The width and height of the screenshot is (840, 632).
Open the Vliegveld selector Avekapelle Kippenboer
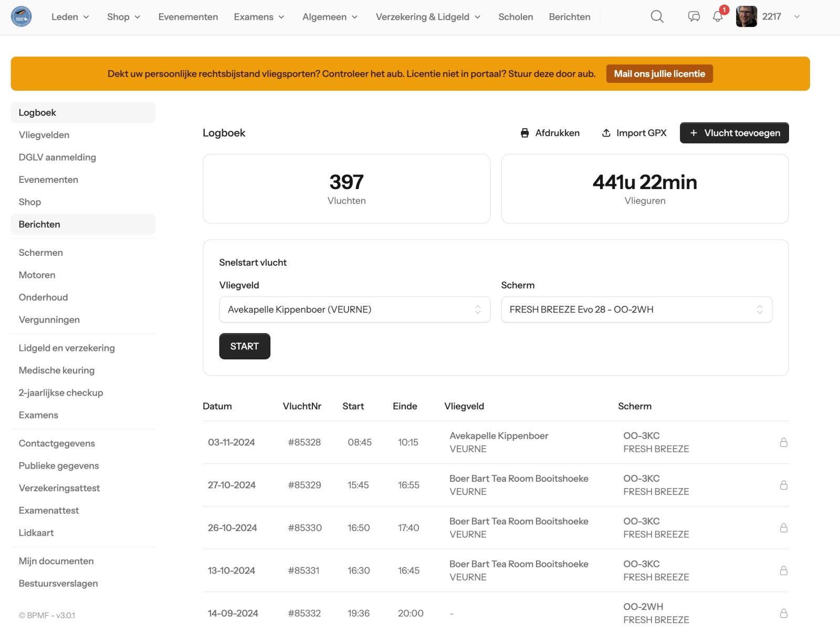354,309
